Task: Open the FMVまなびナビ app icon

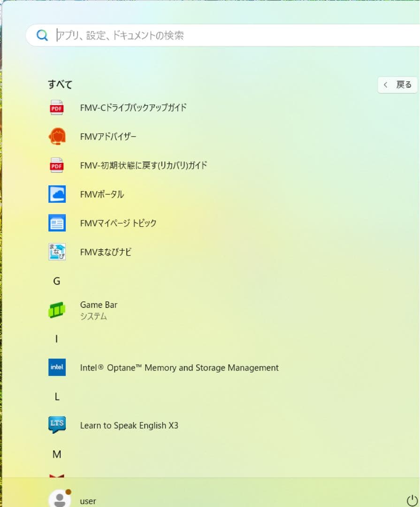Action: click(x=57, y=252)
